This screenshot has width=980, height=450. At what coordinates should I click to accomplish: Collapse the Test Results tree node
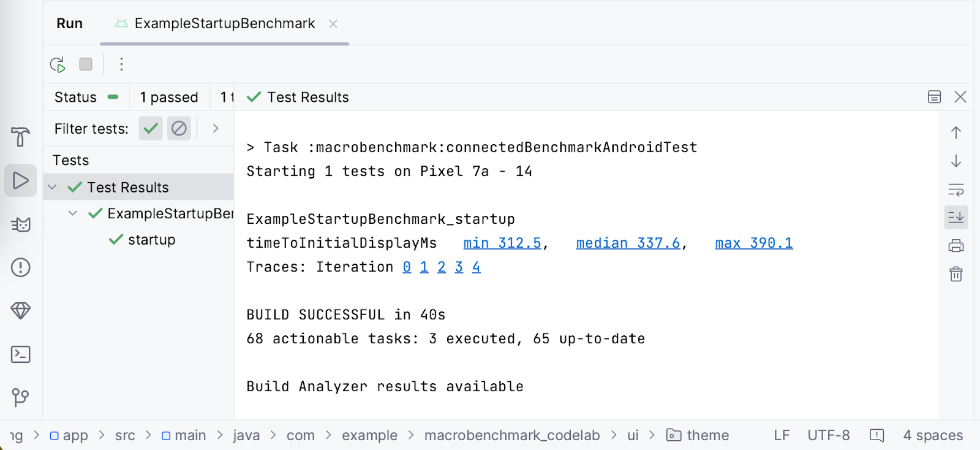click(x=53, y=187)
